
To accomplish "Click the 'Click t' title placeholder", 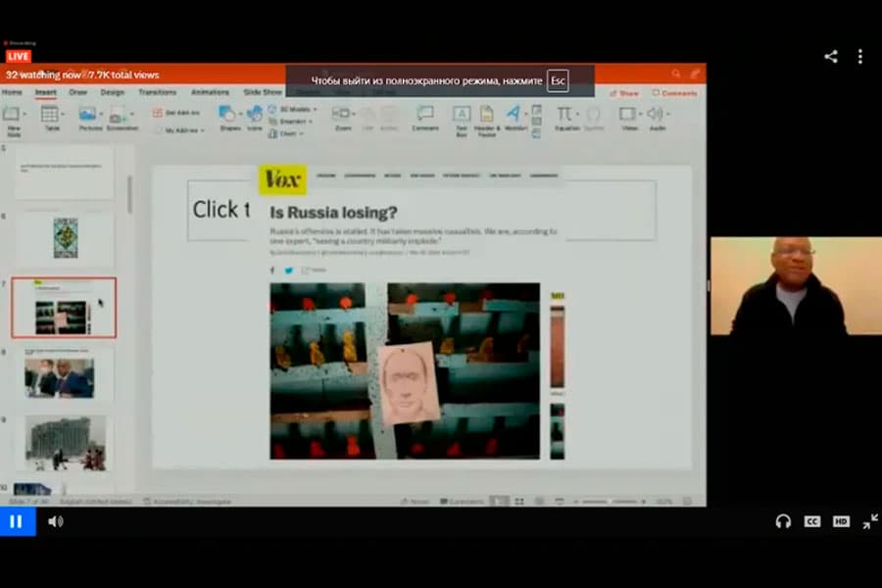I will [x=220, y=210].
